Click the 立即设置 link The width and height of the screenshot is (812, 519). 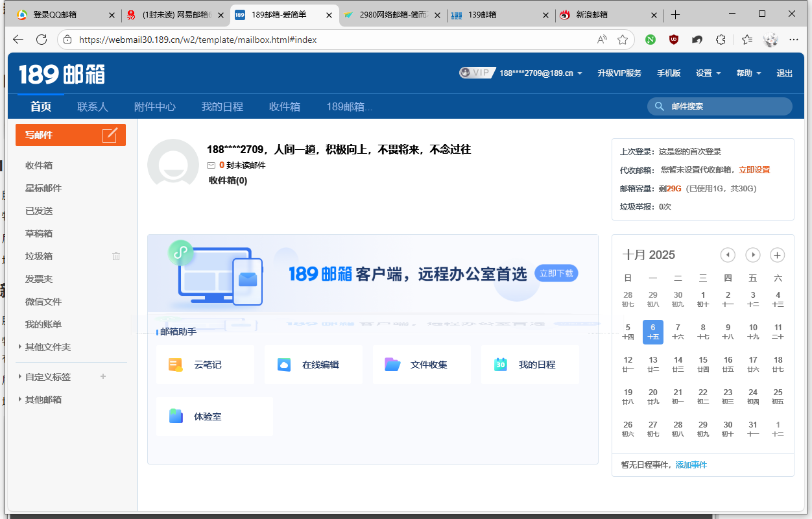coord(754,170)
